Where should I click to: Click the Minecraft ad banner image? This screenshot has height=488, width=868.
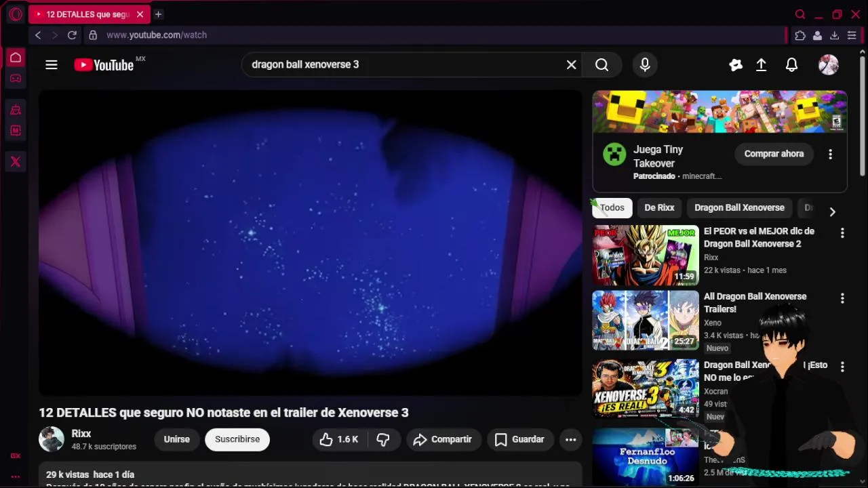point(719,112)
